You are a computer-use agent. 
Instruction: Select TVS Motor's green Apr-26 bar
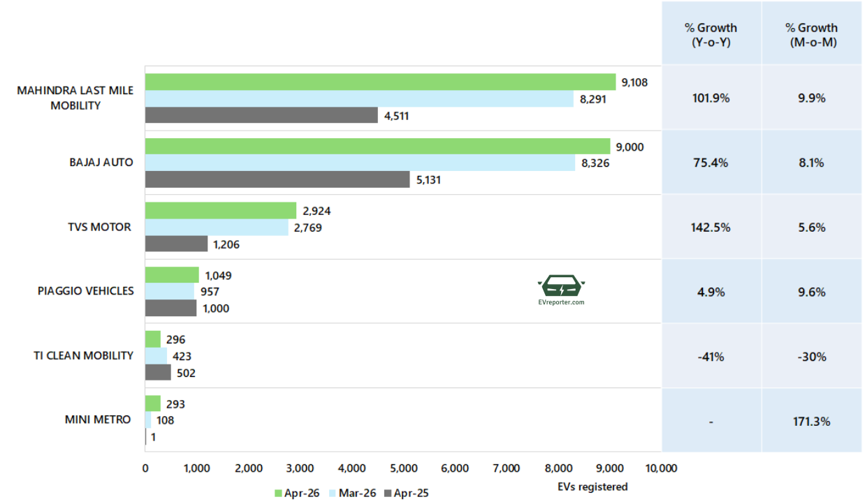click(221, 210)
